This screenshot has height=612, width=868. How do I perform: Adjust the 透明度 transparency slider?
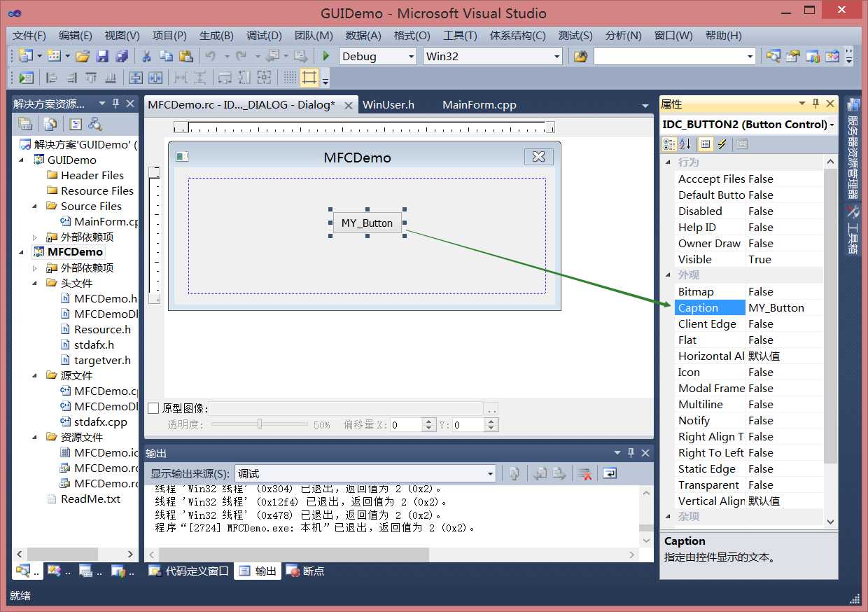click(x=260, y=424)
